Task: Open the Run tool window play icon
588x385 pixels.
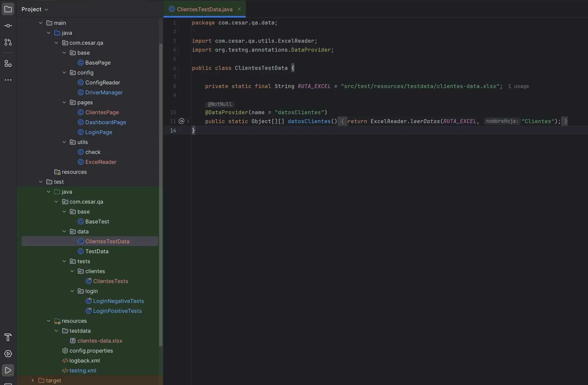Action: pyautogui.click(x=8, y=370)
